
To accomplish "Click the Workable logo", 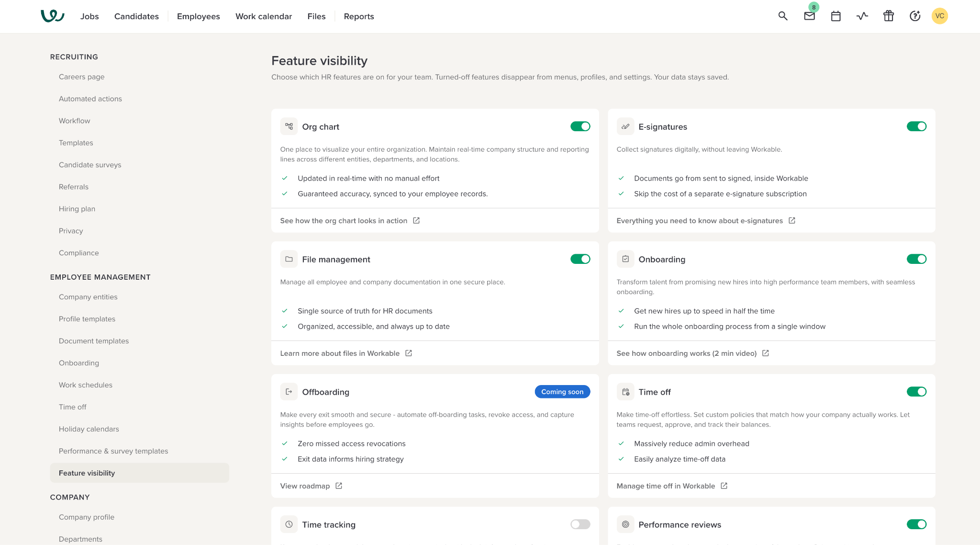I will click(x=53, y=16).
